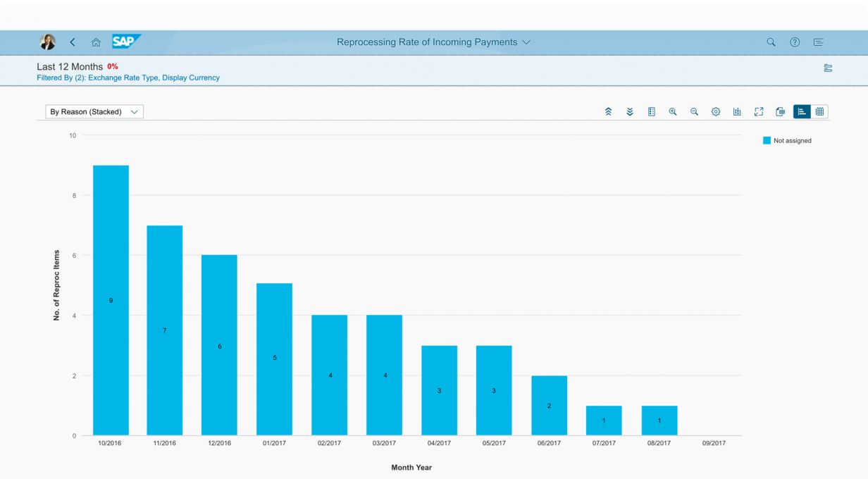Zoom out of the chart

pos(694,112)
